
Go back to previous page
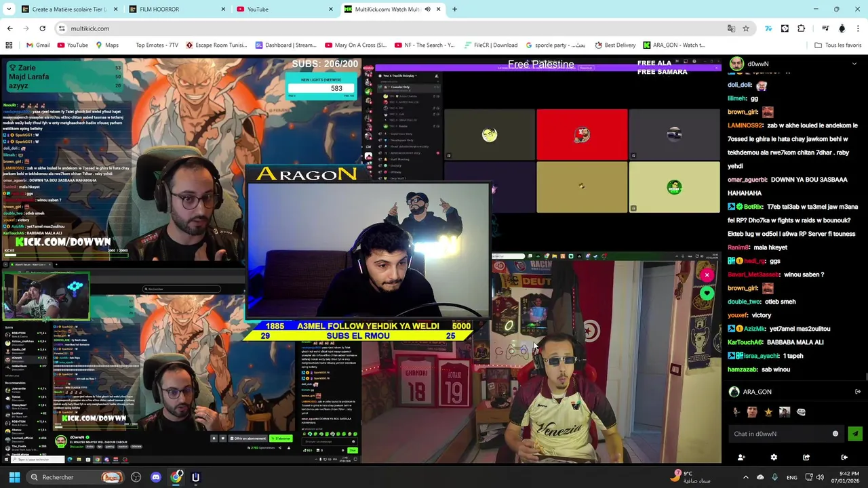(x=9, y=28)
